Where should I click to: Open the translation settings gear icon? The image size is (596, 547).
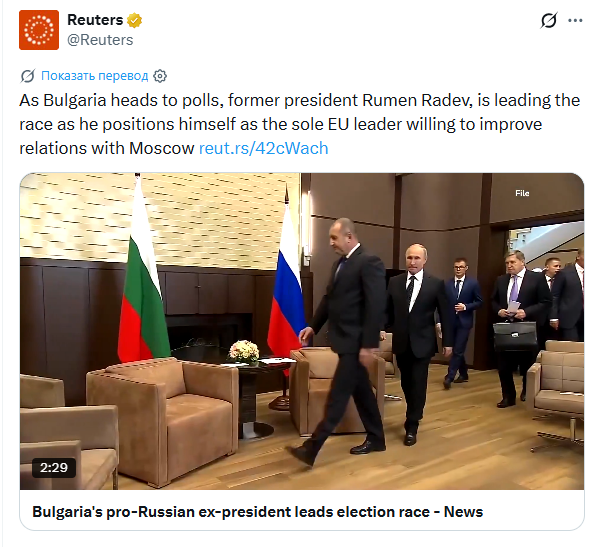coord(160,76)
